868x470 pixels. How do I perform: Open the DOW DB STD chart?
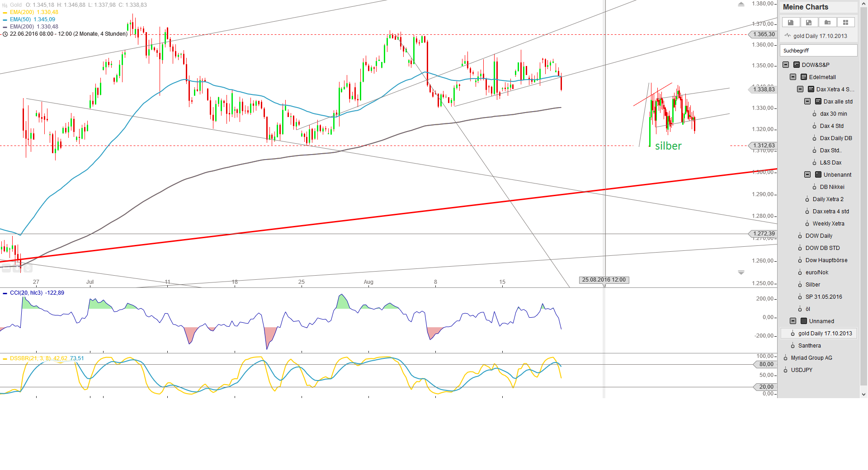(x=823, y=248)
